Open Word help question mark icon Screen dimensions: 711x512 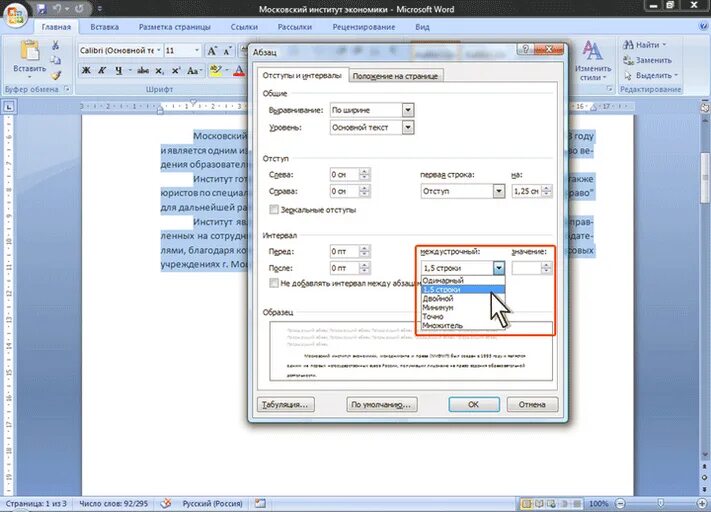point(703,26)
